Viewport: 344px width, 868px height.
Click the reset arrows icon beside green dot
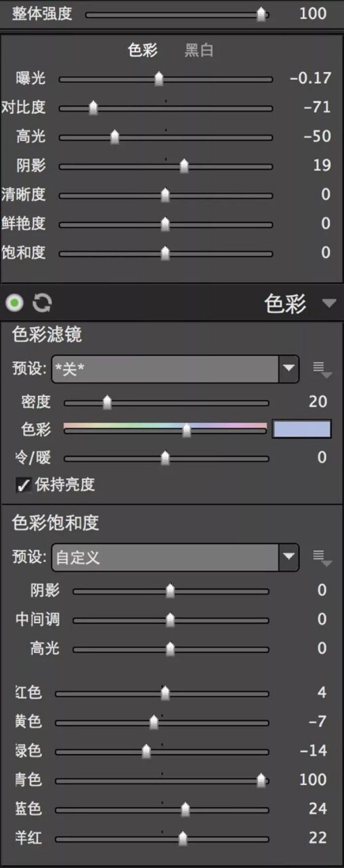[x=42, y=303]
